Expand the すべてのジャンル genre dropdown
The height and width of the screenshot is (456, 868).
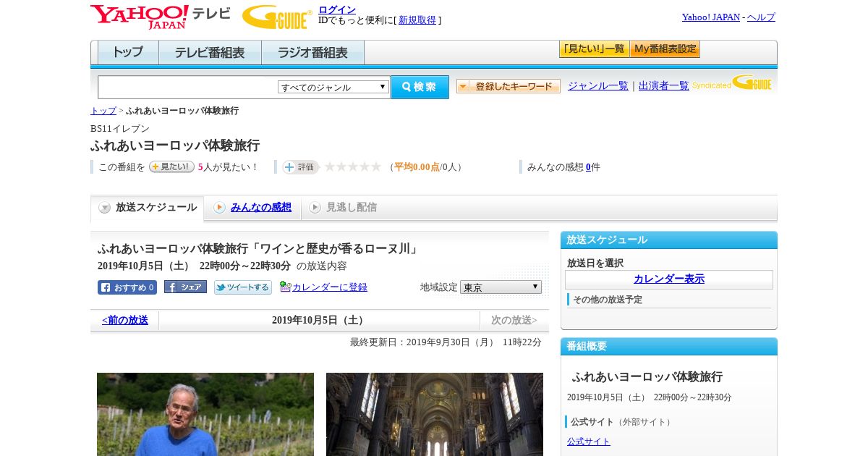coord(333,87)
